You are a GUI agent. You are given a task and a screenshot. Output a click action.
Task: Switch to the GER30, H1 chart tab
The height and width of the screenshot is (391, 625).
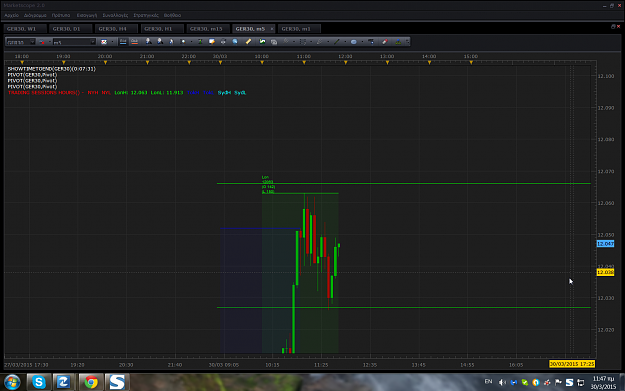click(x=162, y=29)
